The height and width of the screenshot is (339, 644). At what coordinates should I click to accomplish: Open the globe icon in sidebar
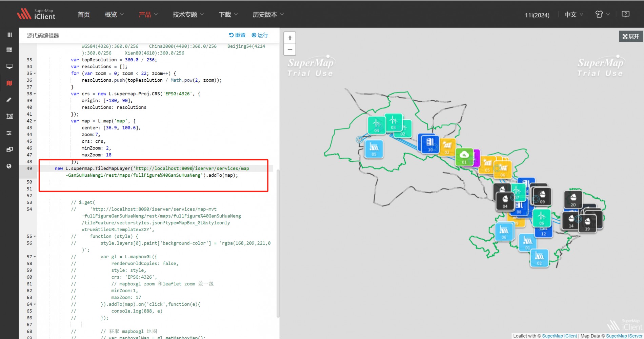point(9,166)
